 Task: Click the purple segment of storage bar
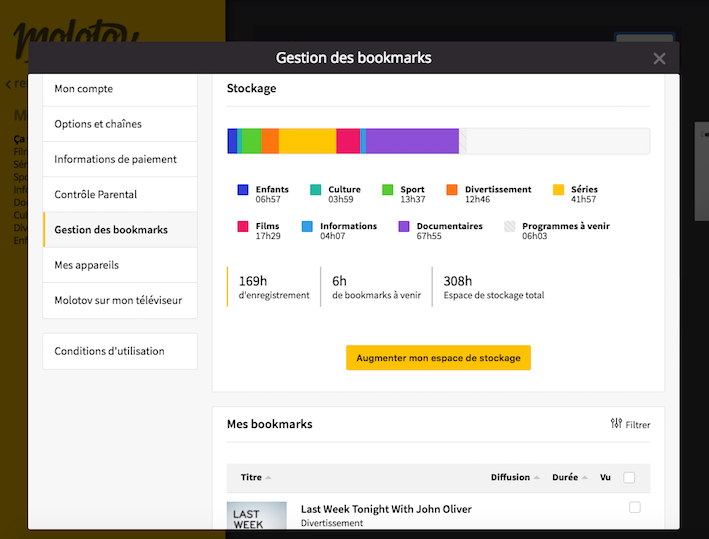click(x=412, y=141)
